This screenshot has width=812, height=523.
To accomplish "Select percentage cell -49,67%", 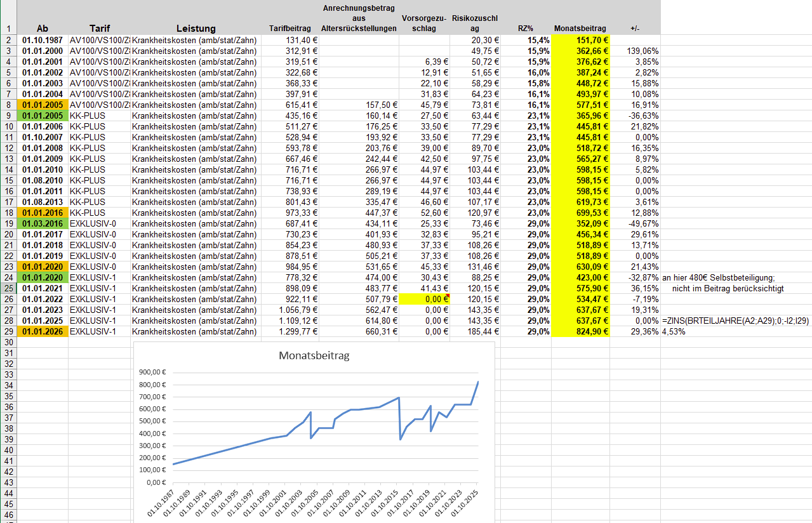I will point(635,223).
